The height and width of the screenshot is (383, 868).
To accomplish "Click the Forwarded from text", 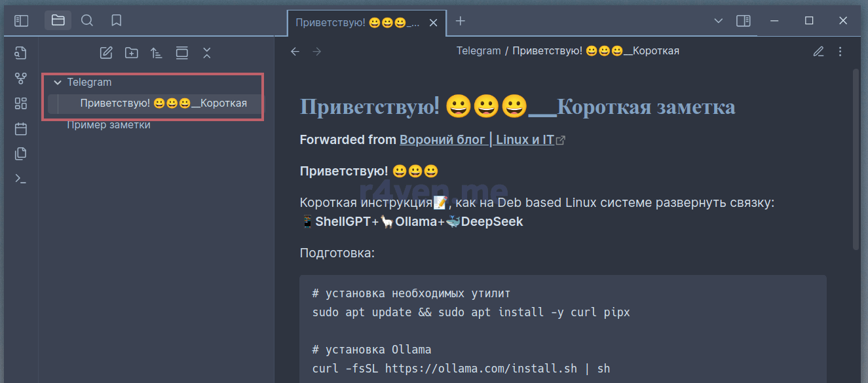I will tap(348, 139).
